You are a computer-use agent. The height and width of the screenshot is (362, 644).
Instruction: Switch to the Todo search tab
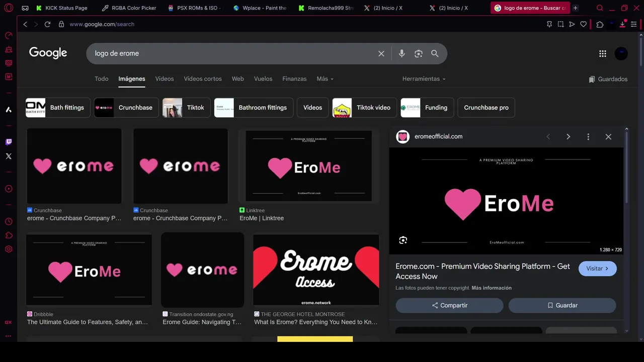102,79
